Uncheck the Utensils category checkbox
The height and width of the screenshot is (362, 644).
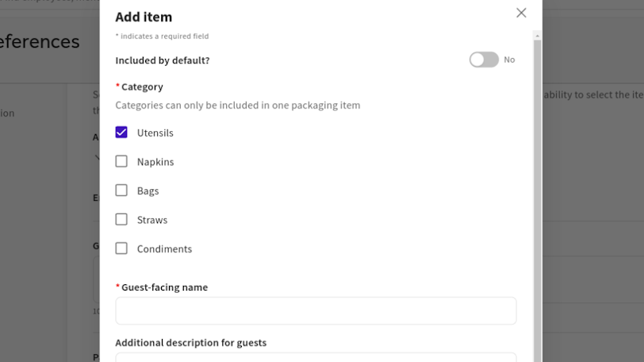121,133
